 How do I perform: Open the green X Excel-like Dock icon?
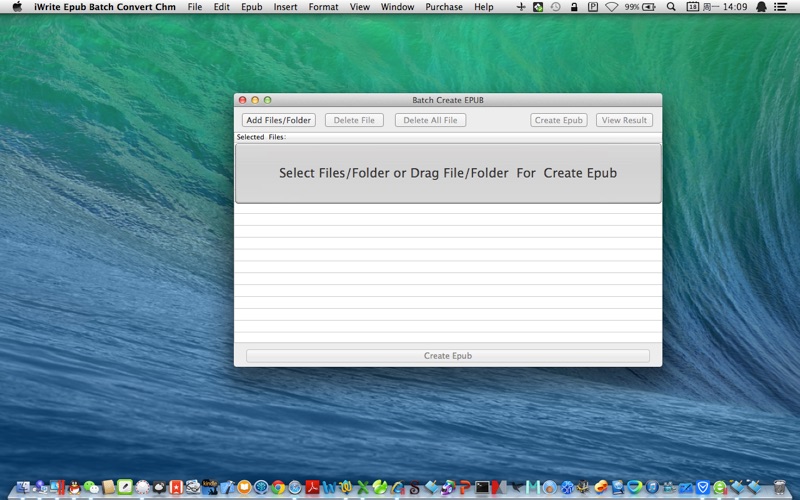click(x=363, y=487)
